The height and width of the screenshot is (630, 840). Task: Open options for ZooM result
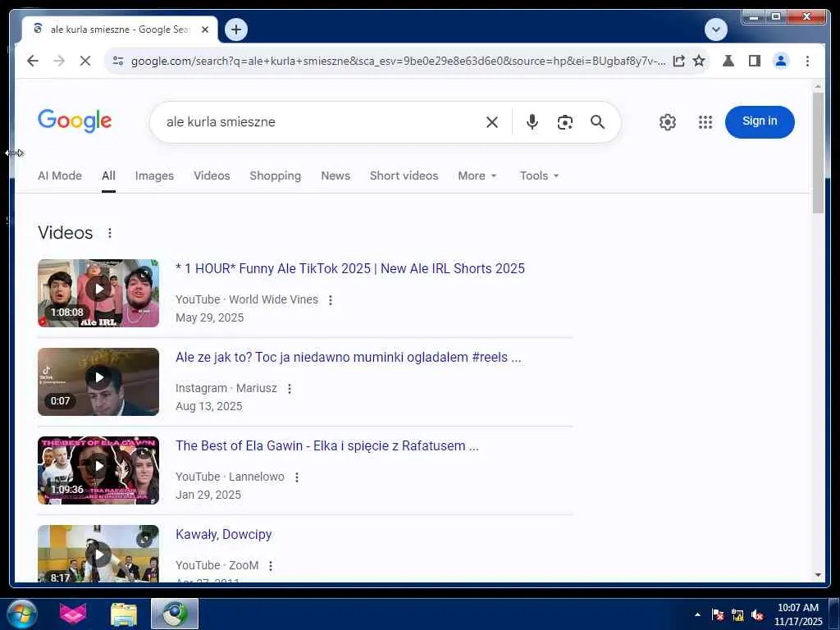click(271, 565)
